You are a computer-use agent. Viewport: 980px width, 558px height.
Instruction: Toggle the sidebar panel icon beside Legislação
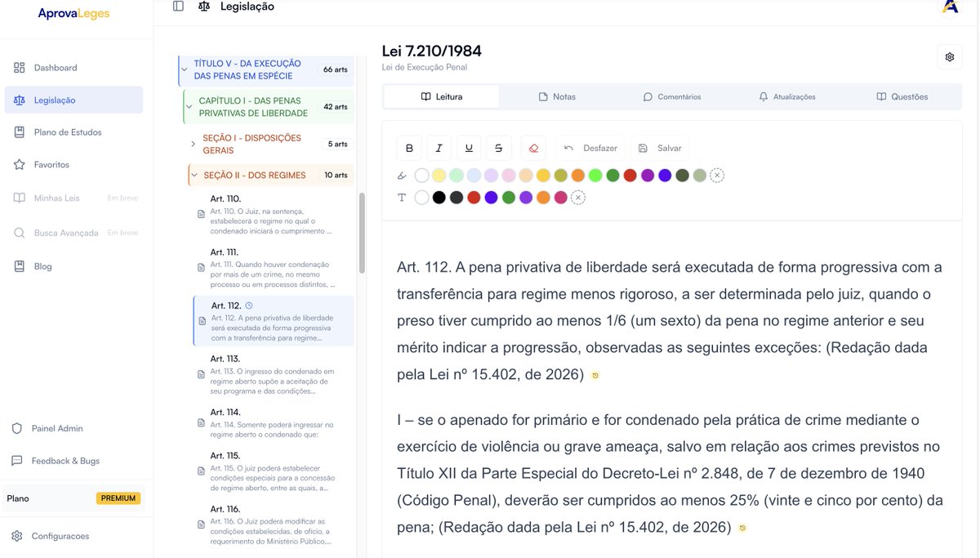[x=178, y=7]
